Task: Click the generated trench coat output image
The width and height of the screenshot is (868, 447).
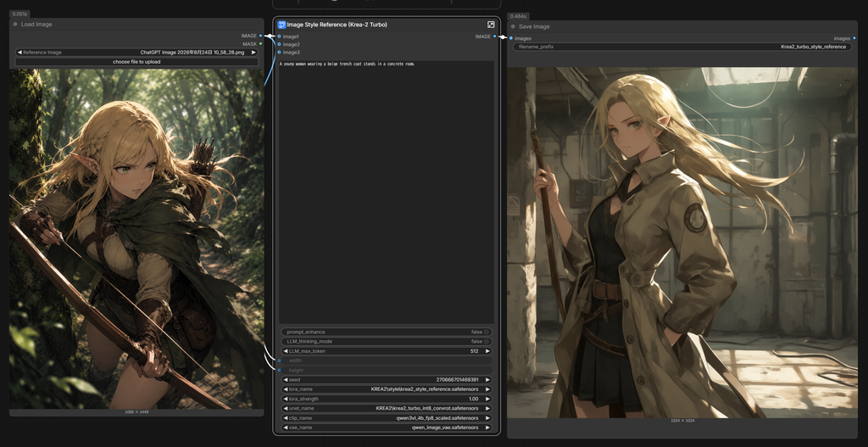Action: tap(682, 243)
